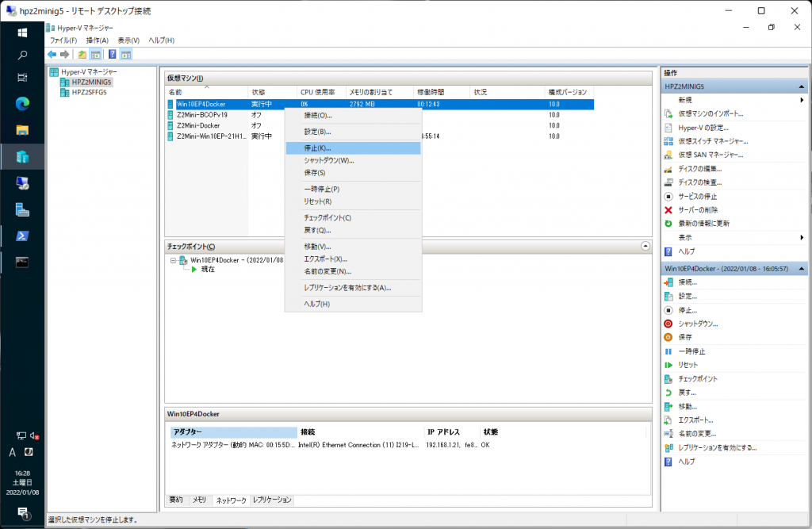Click the blue Help toolbar icon
The height and width of the screenshot is (529, 812).
click(x=113, y=55)
